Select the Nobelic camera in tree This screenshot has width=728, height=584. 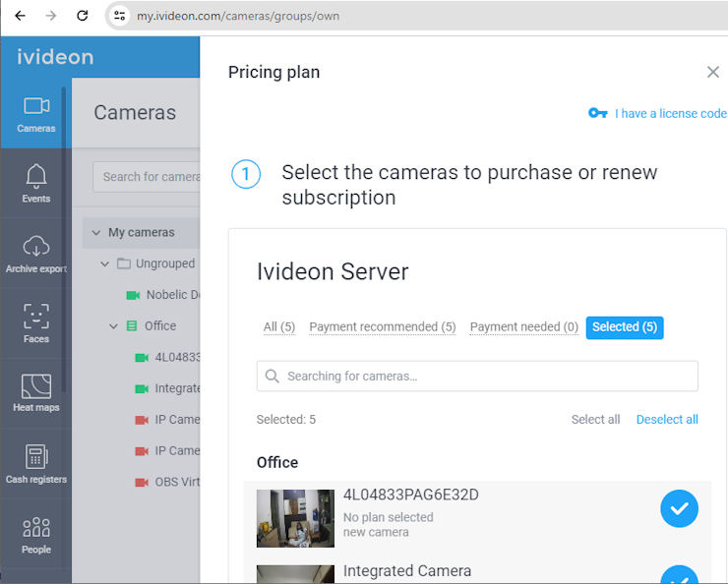[173, 295]
